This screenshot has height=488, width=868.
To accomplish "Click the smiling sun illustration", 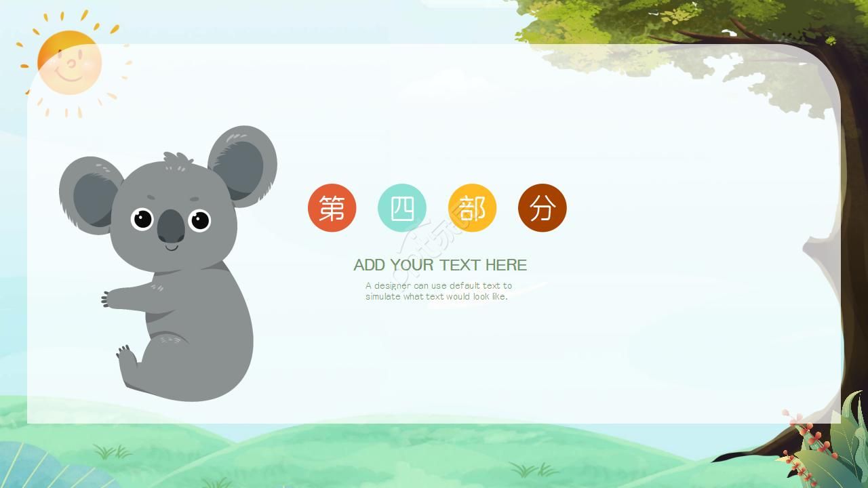I will (x=69, y=62).
